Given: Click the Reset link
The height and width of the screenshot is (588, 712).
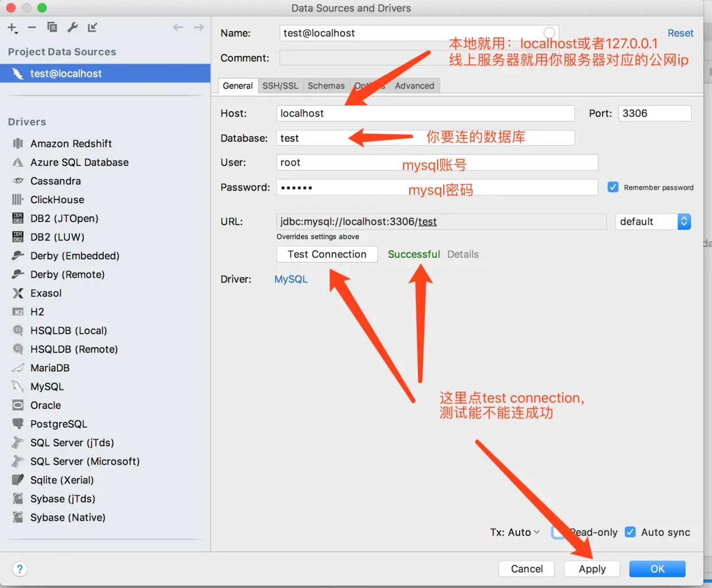Looking at the screenshot, I should click(680, 33).
